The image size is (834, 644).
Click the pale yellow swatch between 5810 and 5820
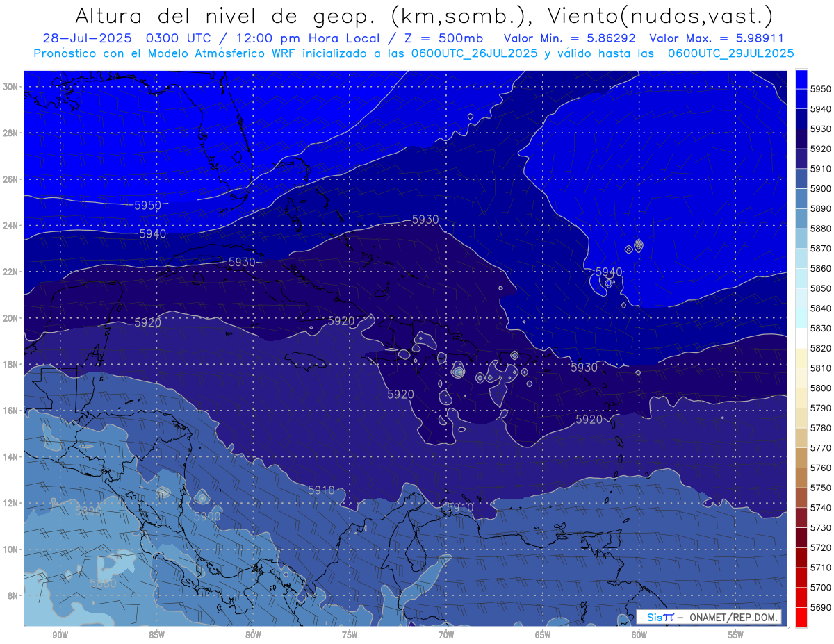[x=801, y=358]
